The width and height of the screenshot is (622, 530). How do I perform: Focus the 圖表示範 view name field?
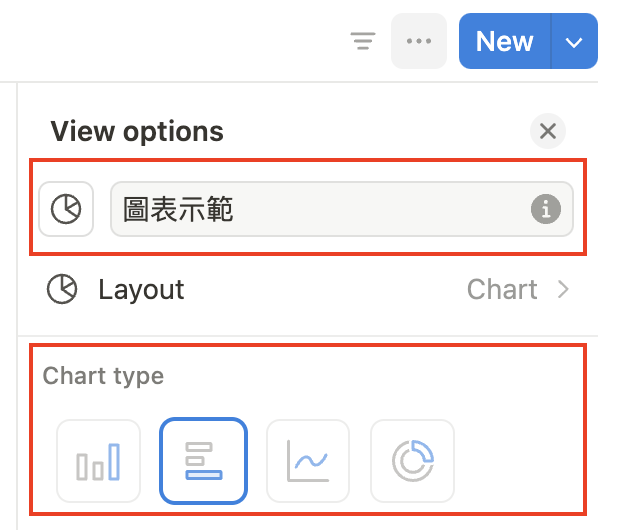(x=320, y=209)
